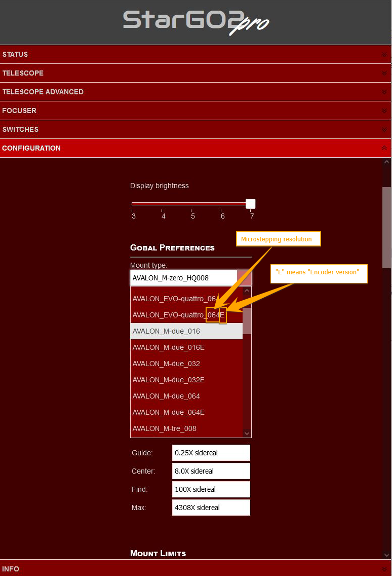The height and width of the screenshot is (576, 392).
Task: Click the FOCUSER chevron icon
Action: click(384, 111)
